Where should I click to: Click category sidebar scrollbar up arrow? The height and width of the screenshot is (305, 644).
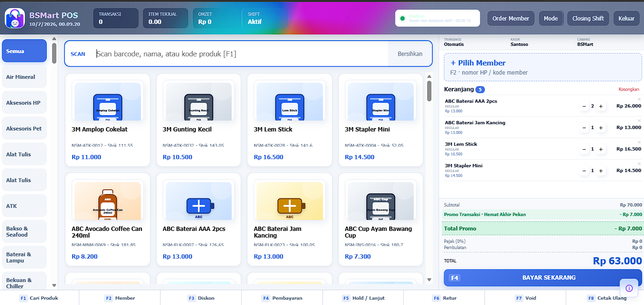[54, 39]
